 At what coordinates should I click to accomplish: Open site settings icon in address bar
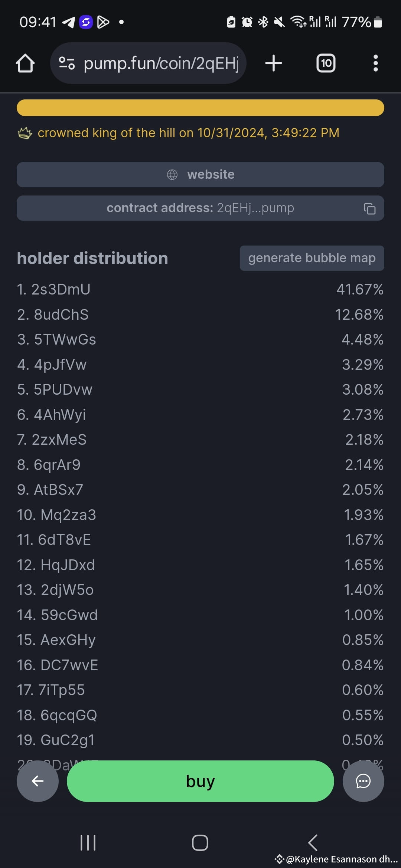pos(67,63)
